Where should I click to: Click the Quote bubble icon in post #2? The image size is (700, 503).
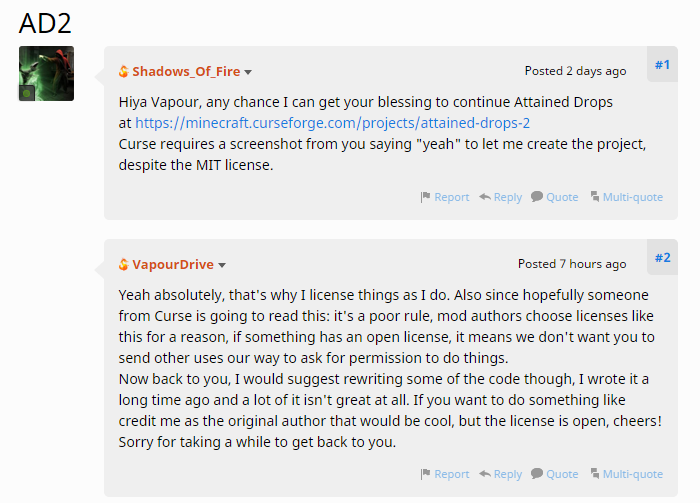coord(537,474)
